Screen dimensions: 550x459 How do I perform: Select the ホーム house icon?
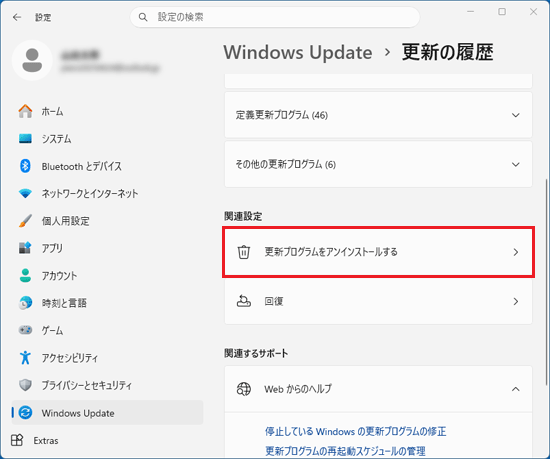[x=25, y=111]
